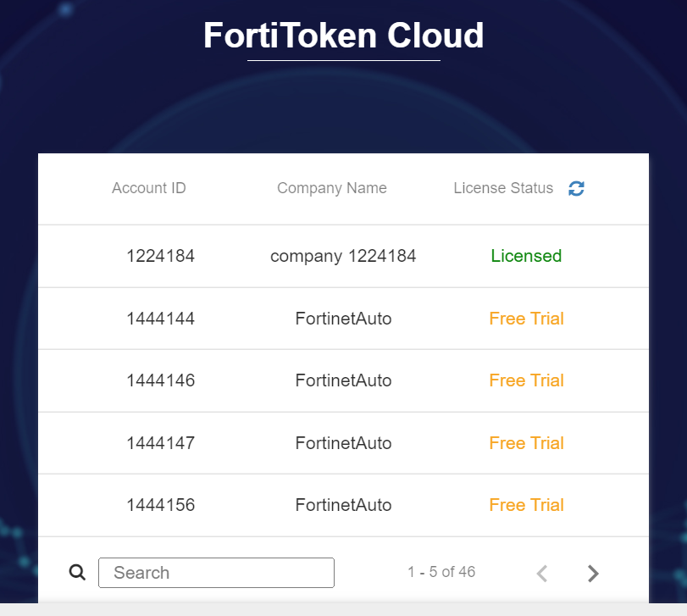The height and width of the screenshot is (616, 687).
Task: Click the previous page arrow
Action: click(541, 573)
